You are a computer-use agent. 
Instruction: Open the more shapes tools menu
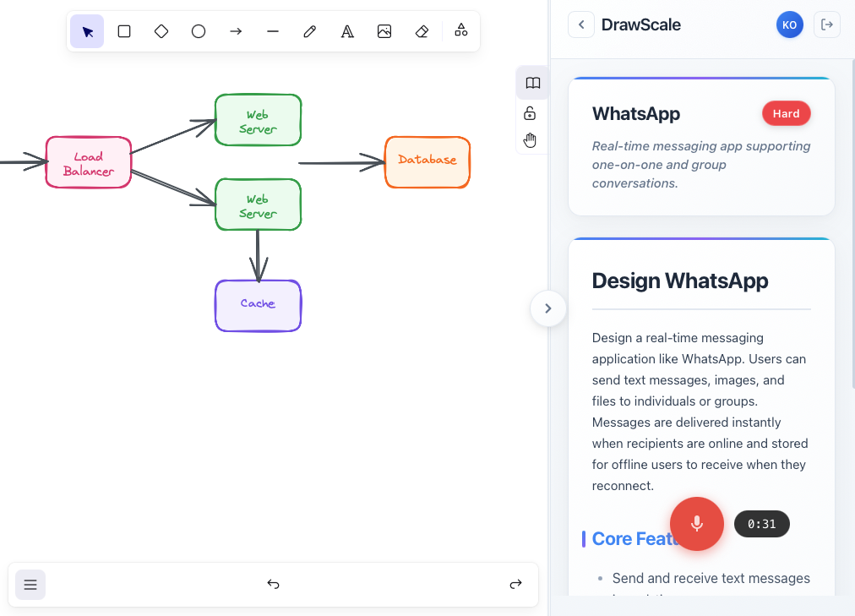[461, 30]
